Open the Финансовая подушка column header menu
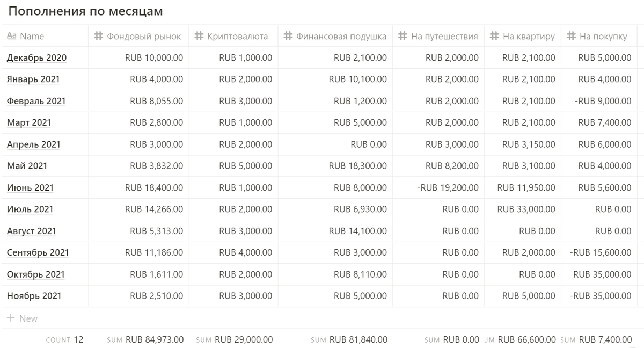Image resolution: width=644 pixels, height=348 pixels. (335, 36)
